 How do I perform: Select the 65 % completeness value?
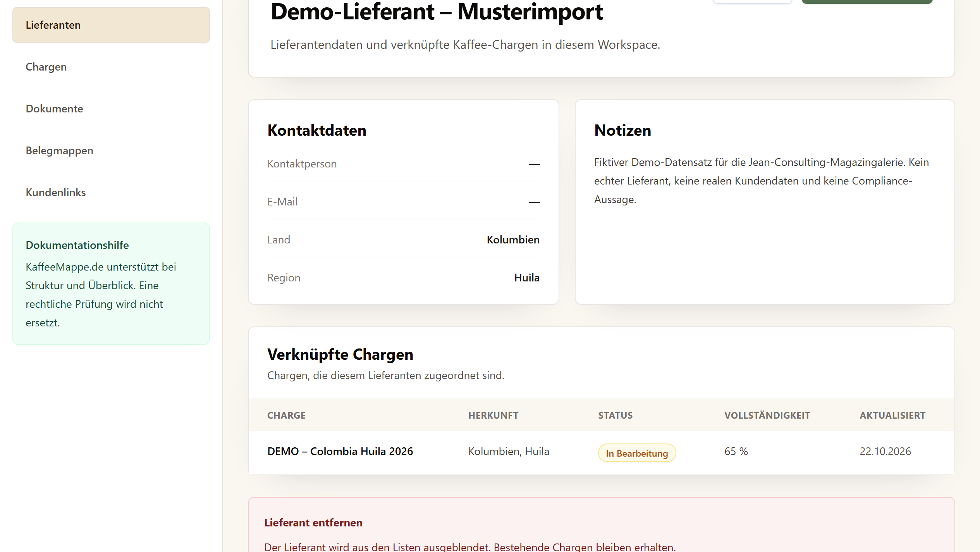click(736, 451)
